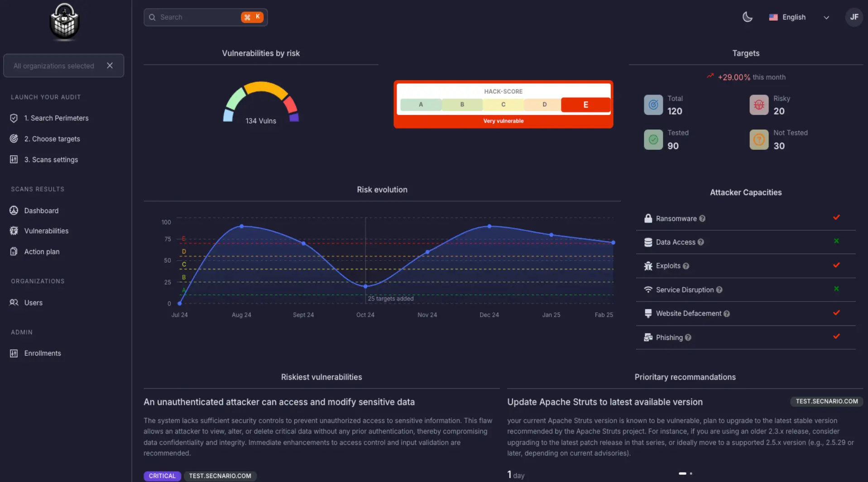Image resolution: width=868 pixels, height=482 pixels.
Task: Toggle the Ransomware capability checkmark
Action: (x=836, y=218)
